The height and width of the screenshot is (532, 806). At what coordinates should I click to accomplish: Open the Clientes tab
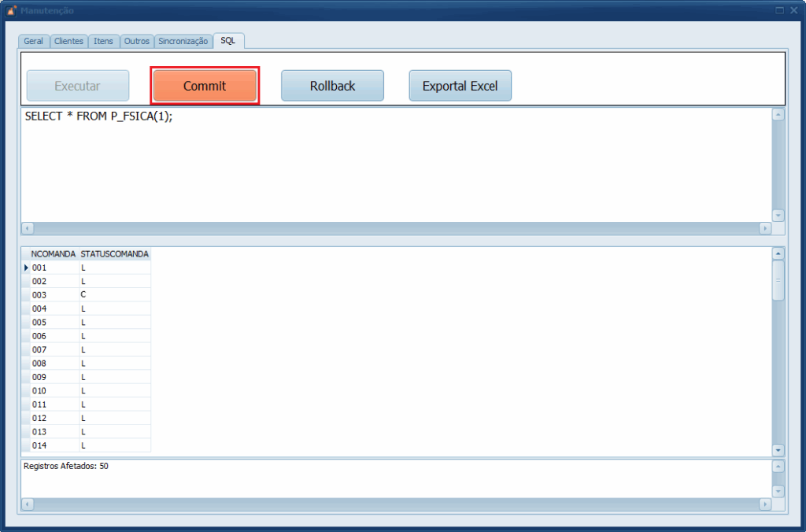[68, 41]
